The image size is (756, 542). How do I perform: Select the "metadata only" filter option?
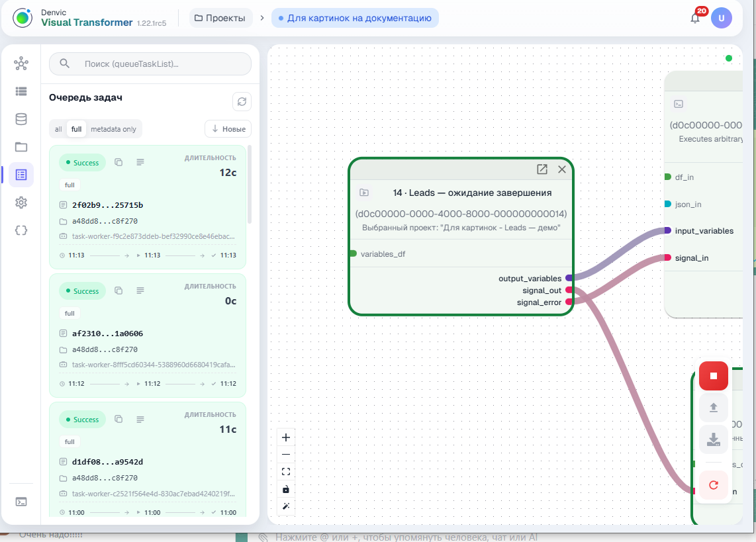(x=113, y=129)
